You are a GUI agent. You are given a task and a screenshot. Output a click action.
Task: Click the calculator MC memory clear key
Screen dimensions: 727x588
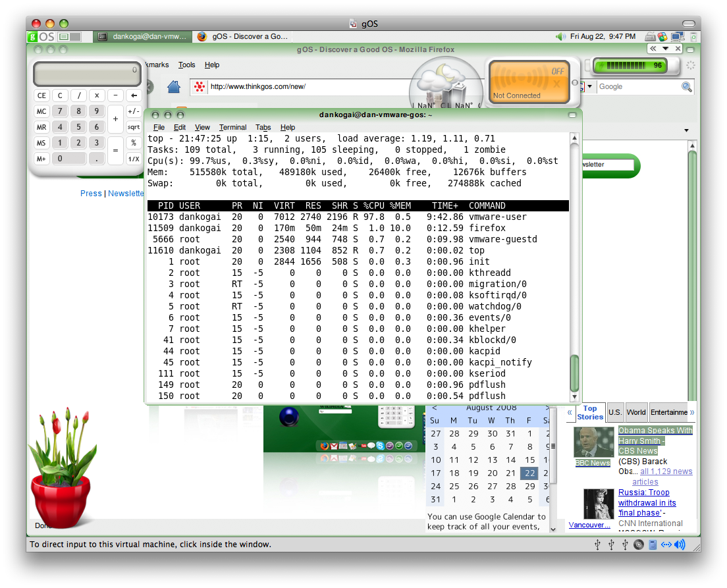[x=41, y=111]
